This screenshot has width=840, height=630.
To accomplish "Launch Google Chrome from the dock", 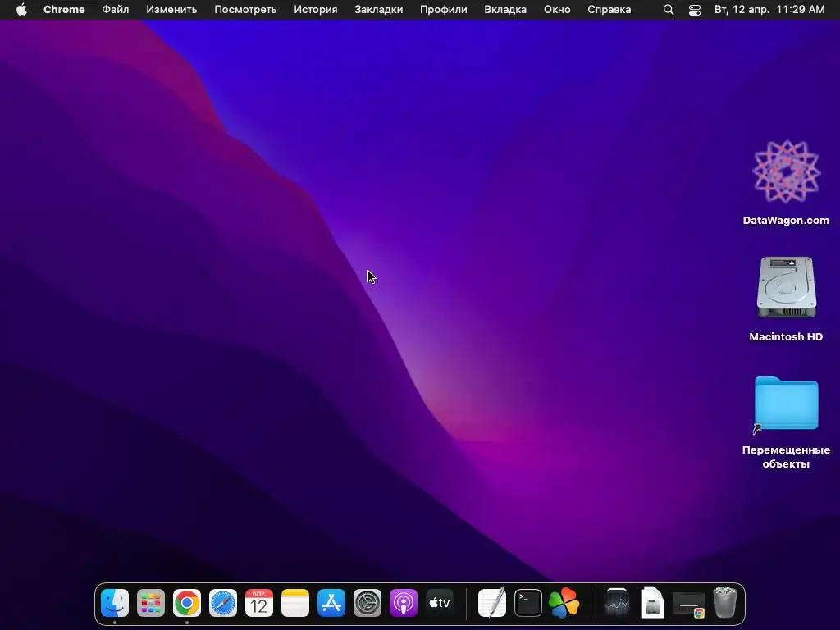I will [x=187, y=603].
